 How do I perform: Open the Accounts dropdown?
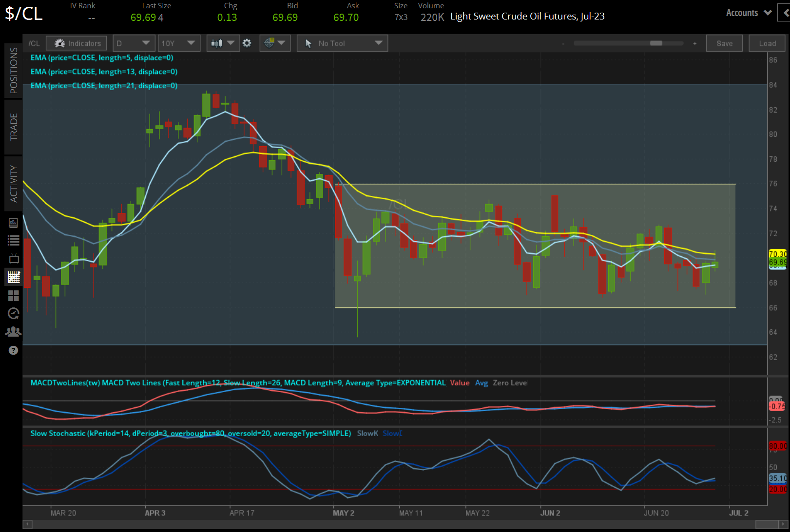tap(748, 13)
